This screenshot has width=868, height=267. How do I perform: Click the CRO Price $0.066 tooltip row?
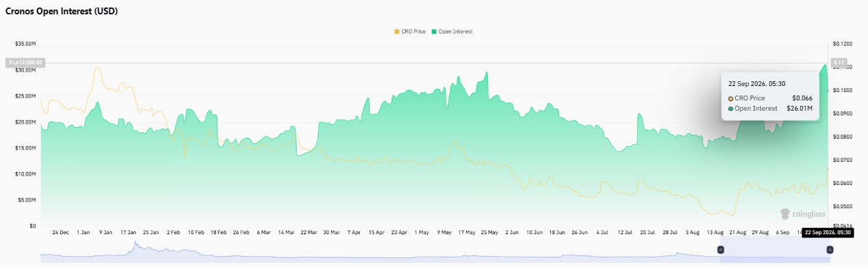[x=770, y=98]
